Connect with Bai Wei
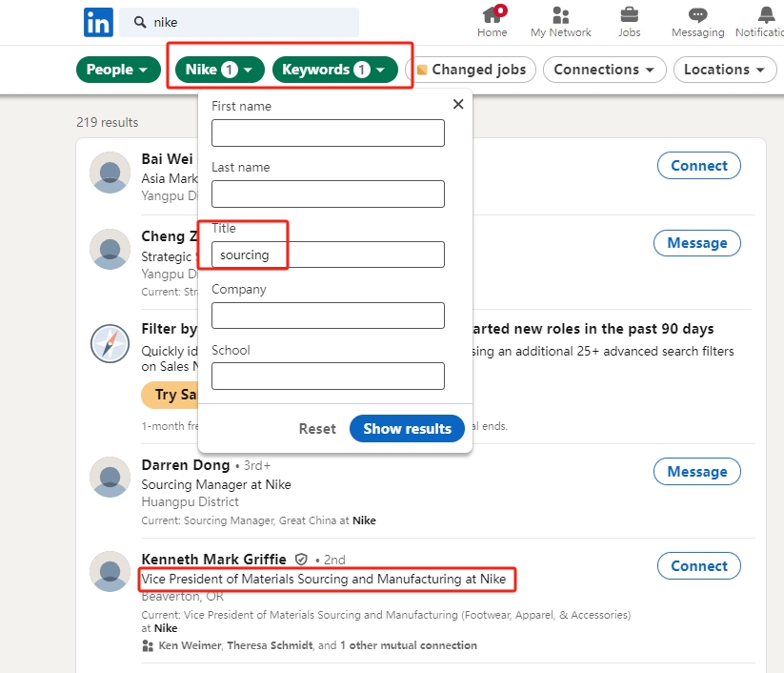Image resolution: width=784 pixels, height=673 pixels. tap(698, 166)
